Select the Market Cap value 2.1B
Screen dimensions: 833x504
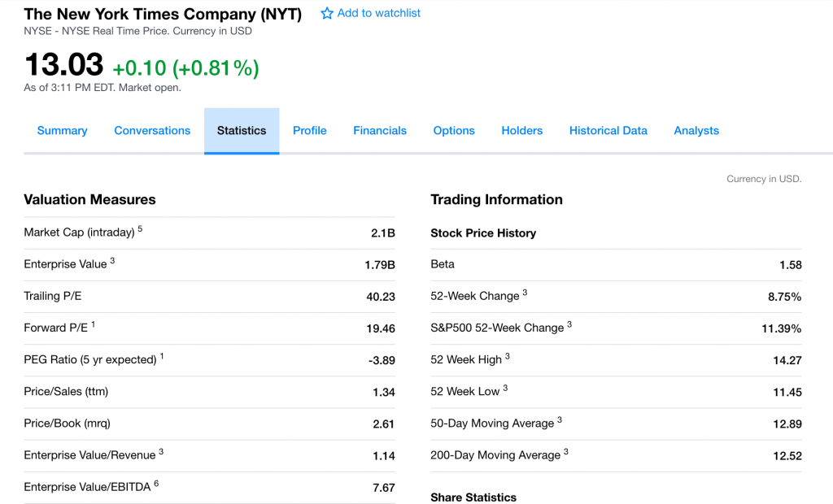click(383, 233)
